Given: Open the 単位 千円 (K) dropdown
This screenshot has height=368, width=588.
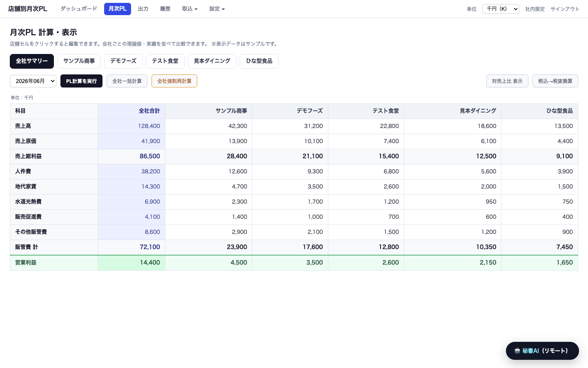Looking at the screenshot, I should point(501,9).
